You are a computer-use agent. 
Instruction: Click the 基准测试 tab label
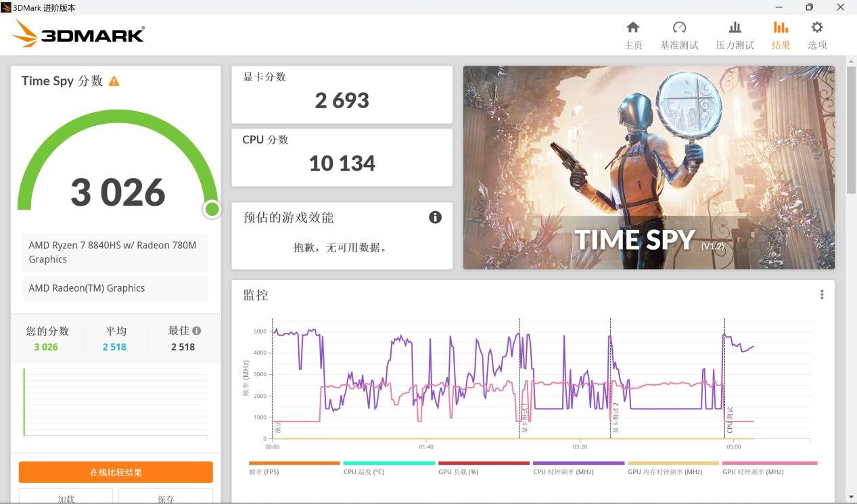[x=680, y=45]
